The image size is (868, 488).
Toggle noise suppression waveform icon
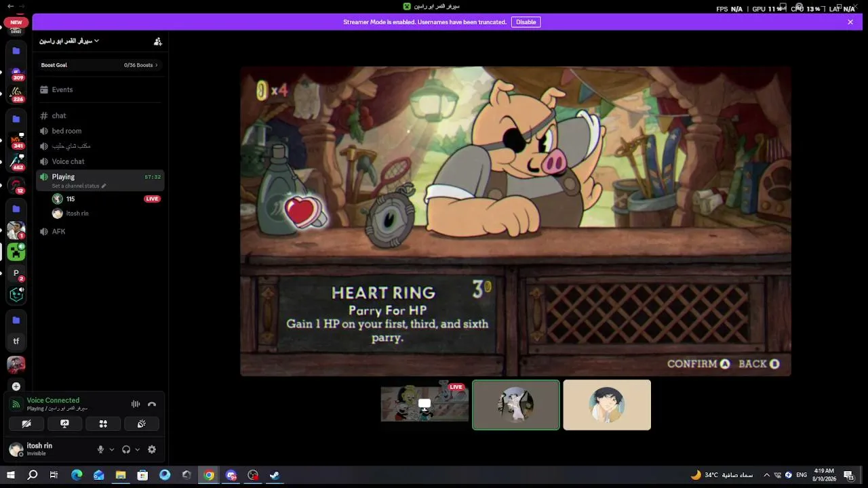pyautogui.click(x=136, y=404)
